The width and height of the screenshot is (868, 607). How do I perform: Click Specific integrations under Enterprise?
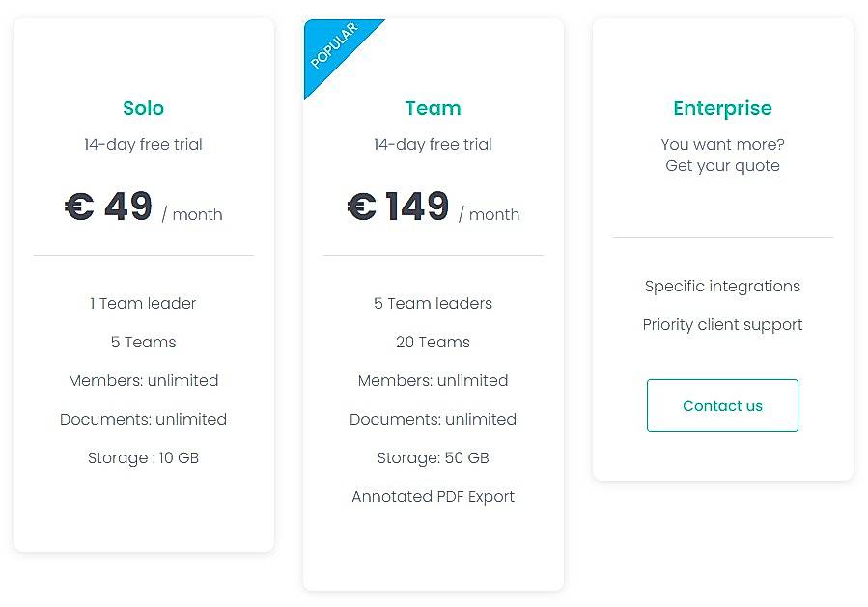click(x=722, y=286)
